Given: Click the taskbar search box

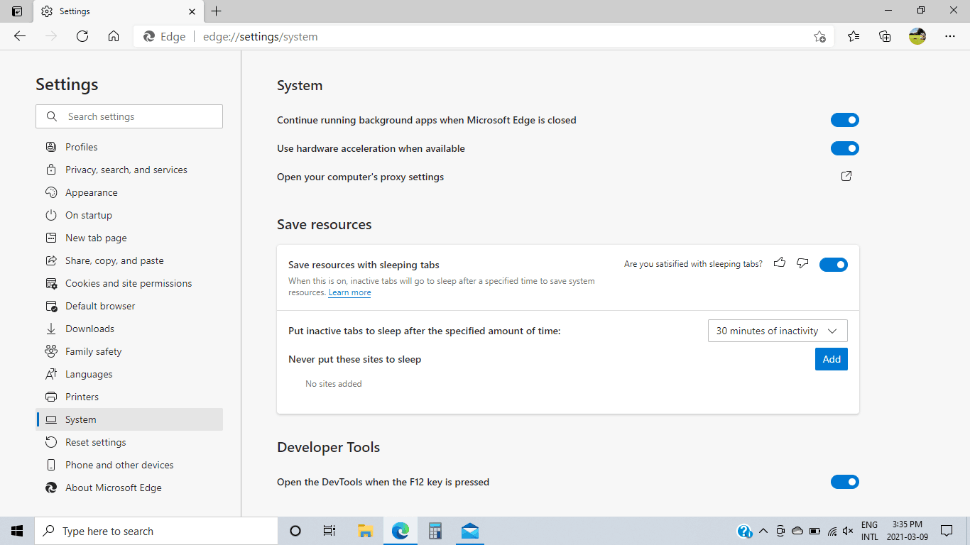Looking at the screenshot, I should 156,531.
